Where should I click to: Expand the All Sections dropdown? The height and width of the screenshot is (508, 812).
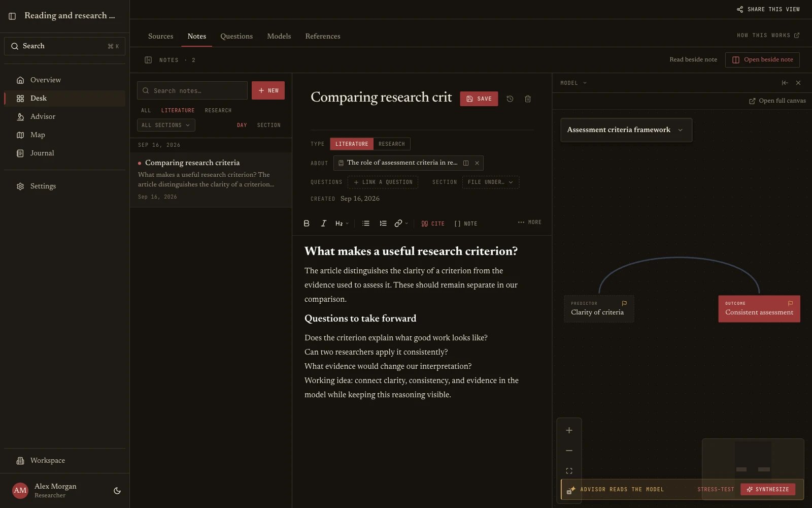tap(166, 125)
